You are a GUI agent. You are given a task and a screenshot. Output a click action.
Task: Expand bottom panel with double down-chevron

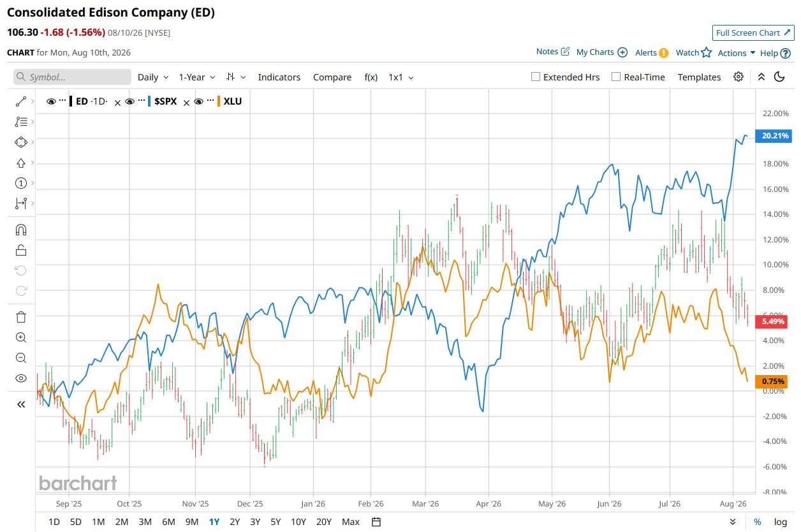click(x=733, y=522)
